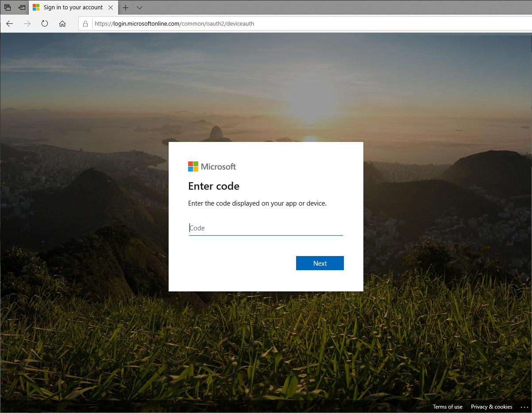Click the Microsoft logo
This screenshot has width=532, height=413.
[212, 167]
